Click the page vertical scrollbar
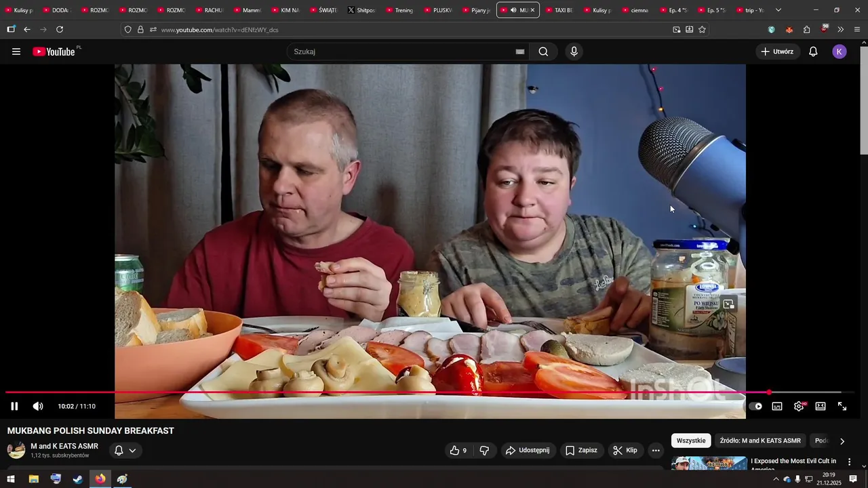 click(x=863, y=100)
